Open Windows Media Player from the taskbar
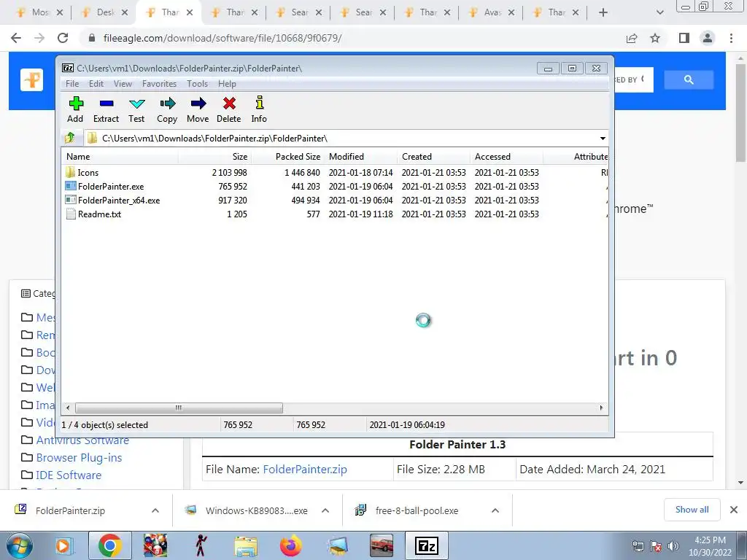The image size is (747, 560). pos(63,545)
